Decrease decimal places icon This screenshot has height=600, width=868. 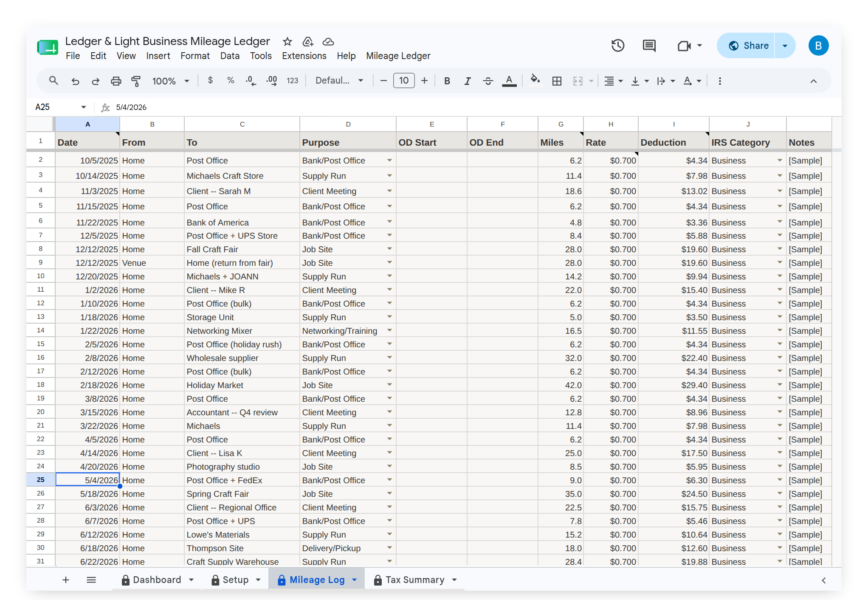(x=251, y=81)
